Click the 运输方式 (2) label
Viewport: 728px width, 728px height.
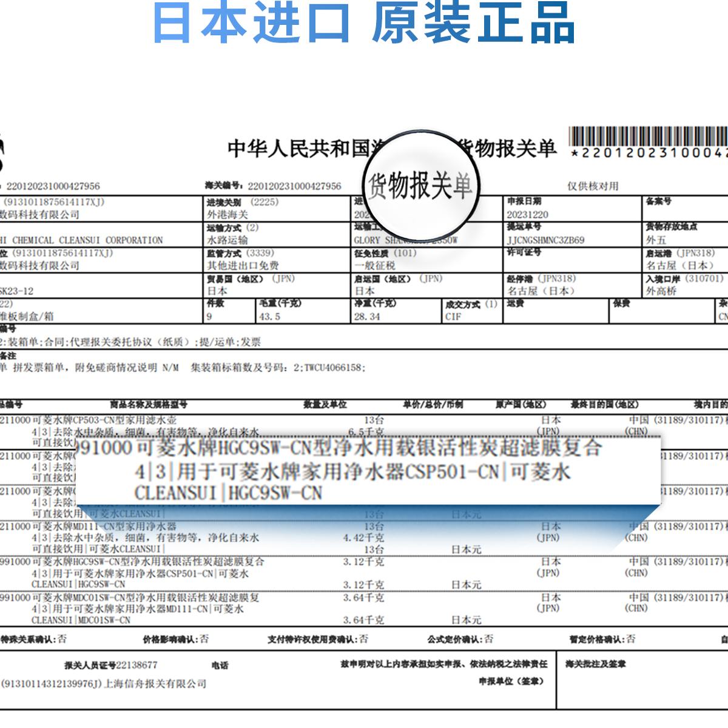[x=232, y=227]
